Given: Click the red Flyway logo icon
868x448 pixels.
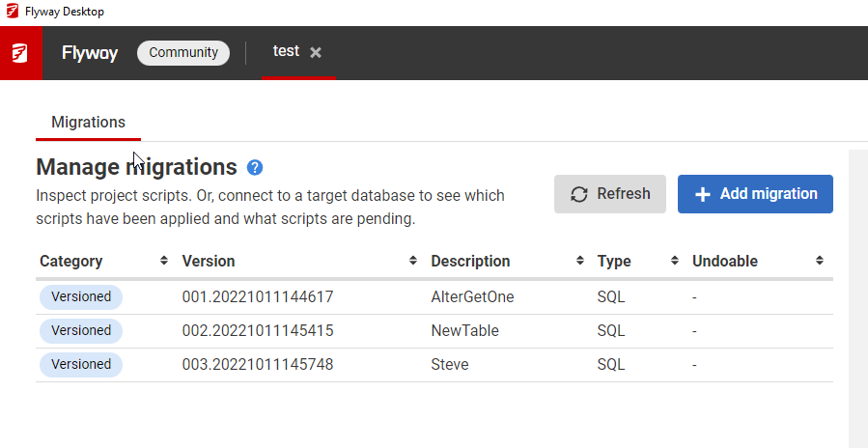Looking at the screenshot, I should [20, 53].
